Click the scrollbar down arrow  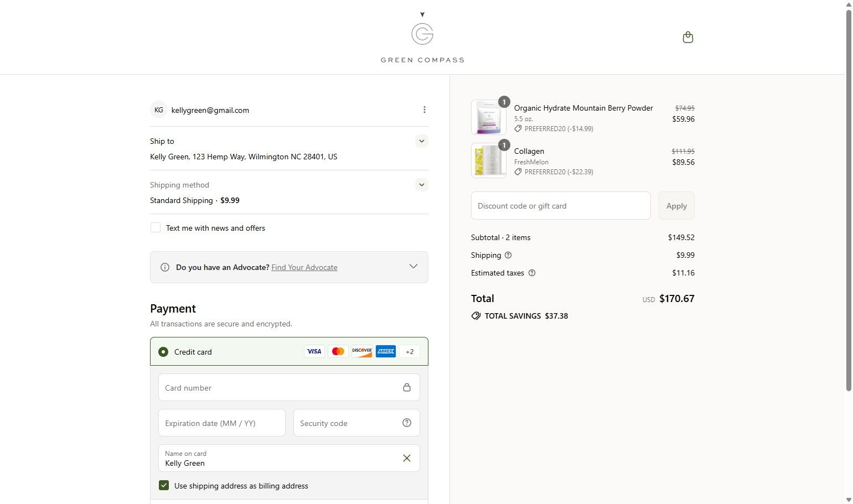849,500
